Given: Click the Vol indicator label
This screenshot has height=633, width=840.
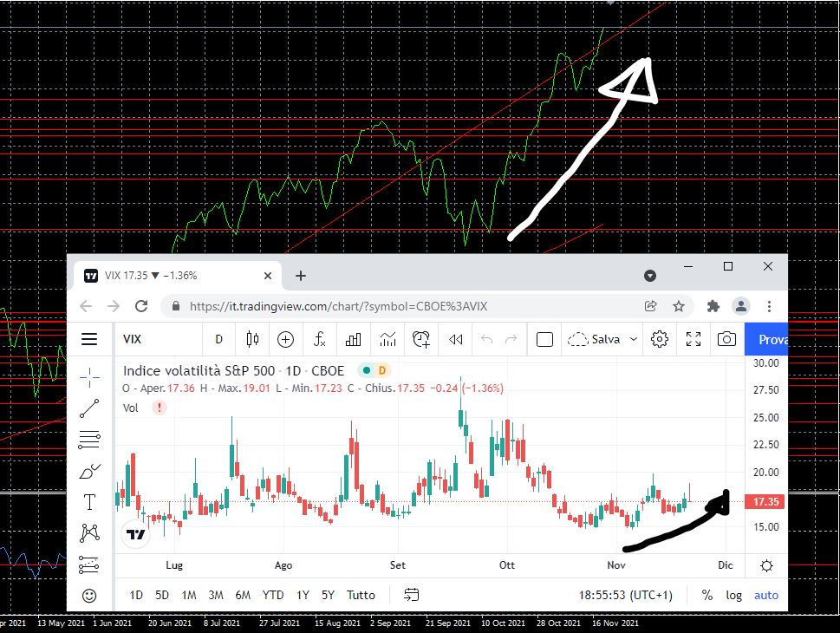Looking at the screenshot, I should [130, 408].
